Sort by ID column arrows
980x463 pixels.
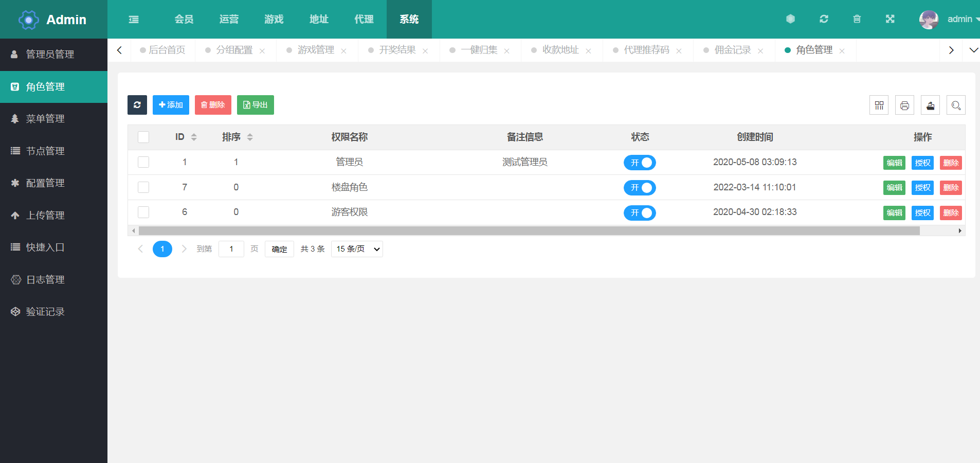194,137
